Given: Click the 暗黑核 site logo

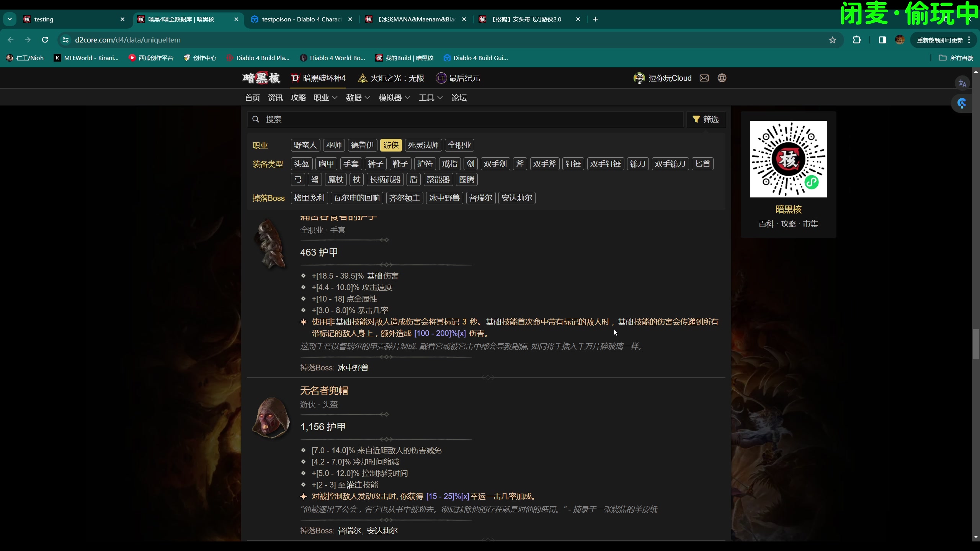Looking at the screenshot, I should pyautogui.click(x=261, y=78).
